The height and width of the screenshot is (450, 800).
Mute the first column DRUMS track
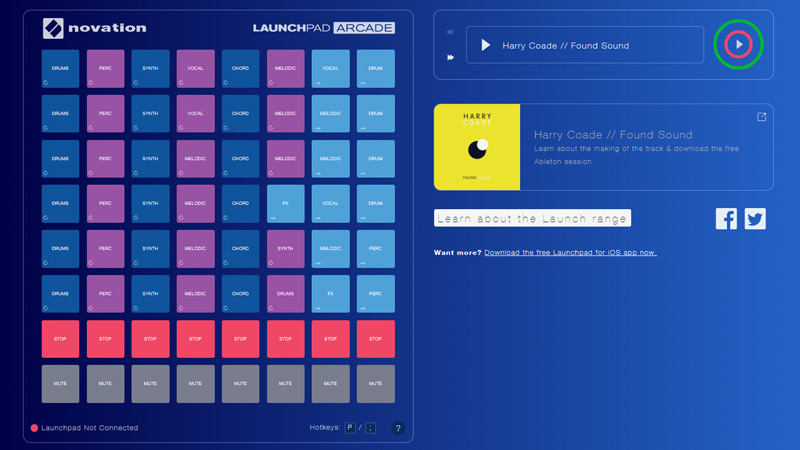[60, 384]
